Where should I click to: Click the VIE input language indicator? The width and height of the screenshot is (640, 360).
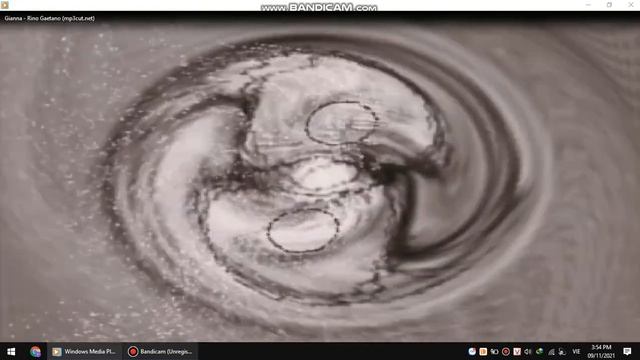click(x=576, y=351)
